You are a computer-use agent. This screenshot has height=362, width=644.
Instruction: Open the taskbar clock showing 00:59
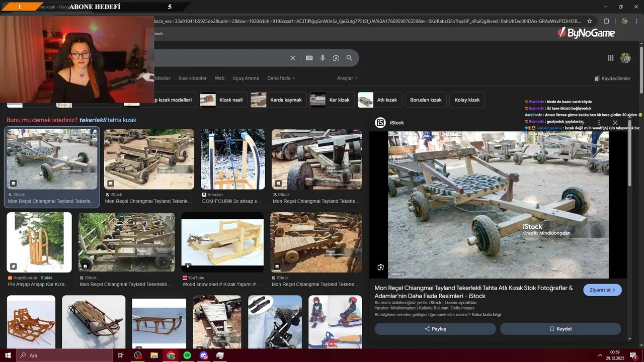click(615, 355)
